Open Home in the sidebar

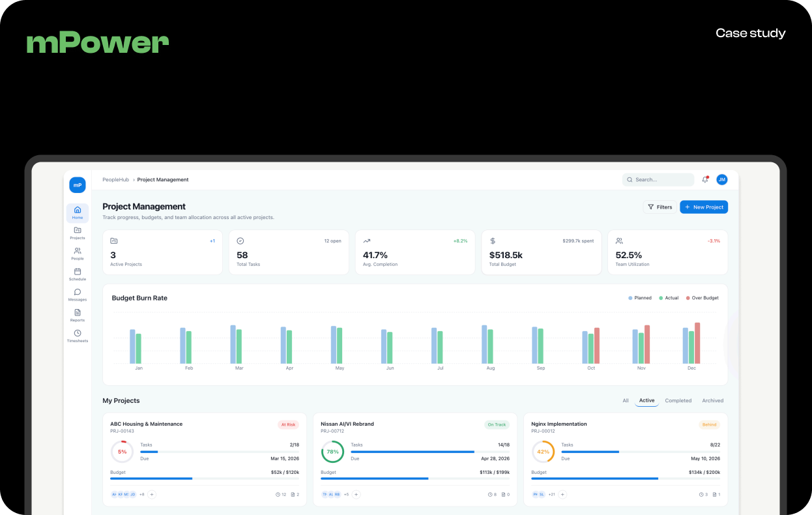coord(78,213)
